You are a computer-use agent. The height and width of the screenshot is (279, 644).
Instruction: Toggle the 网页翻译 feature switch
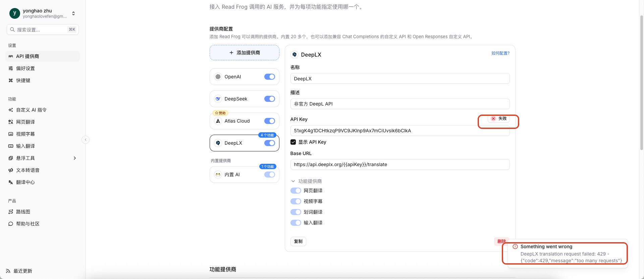[x=296, y=191]
